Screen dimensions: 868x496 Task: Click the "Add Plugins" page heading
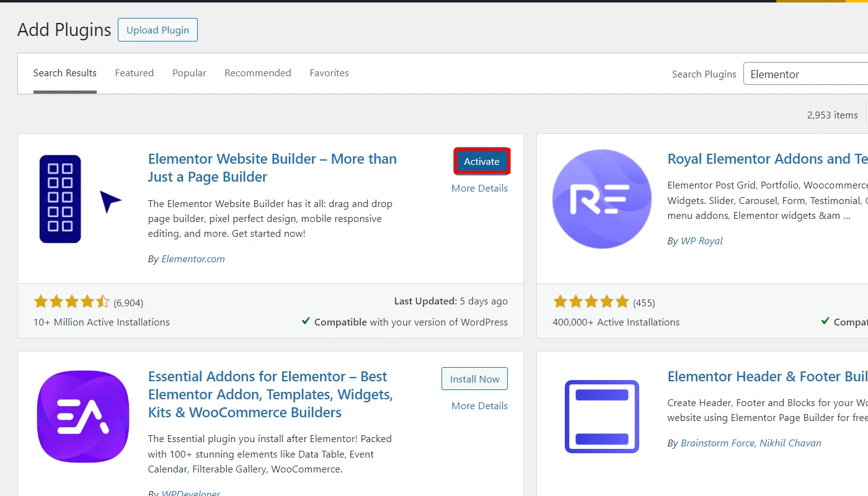(64, 29)
